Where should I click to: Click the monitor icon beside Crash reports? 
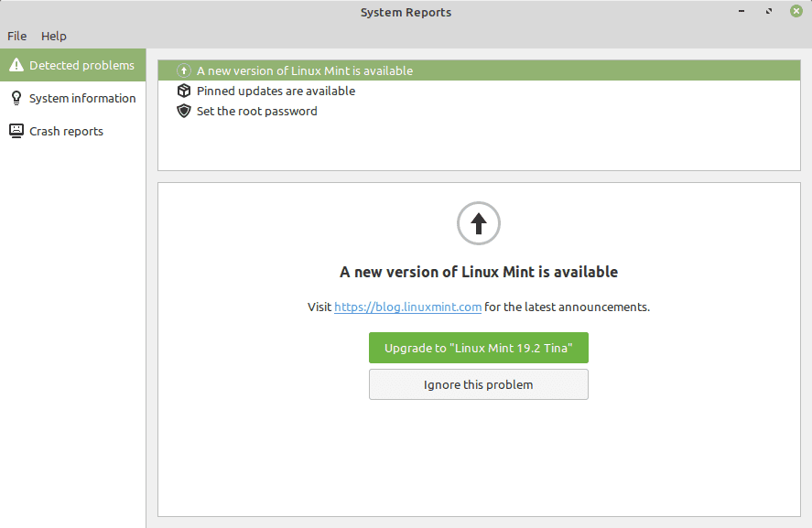16,131
